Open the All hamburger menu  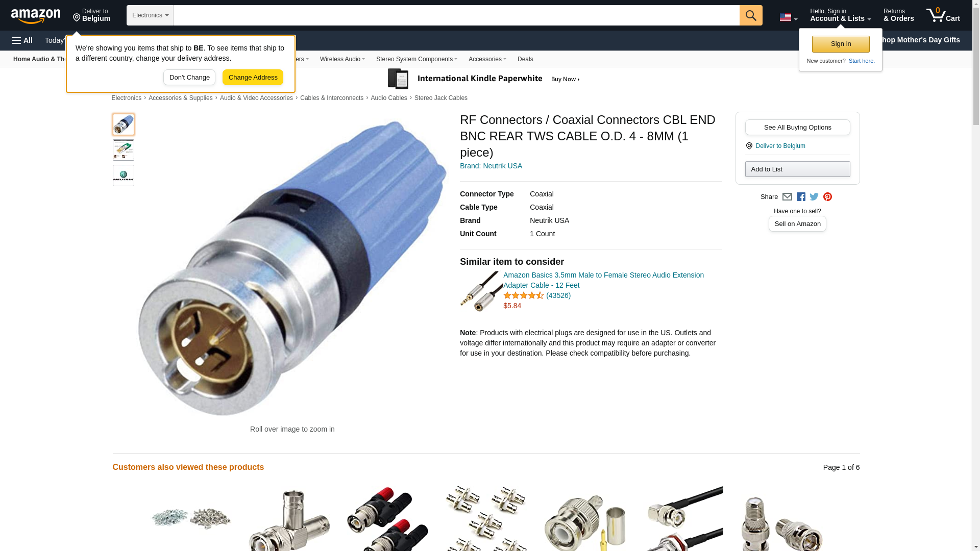click(x=22, y=40)
